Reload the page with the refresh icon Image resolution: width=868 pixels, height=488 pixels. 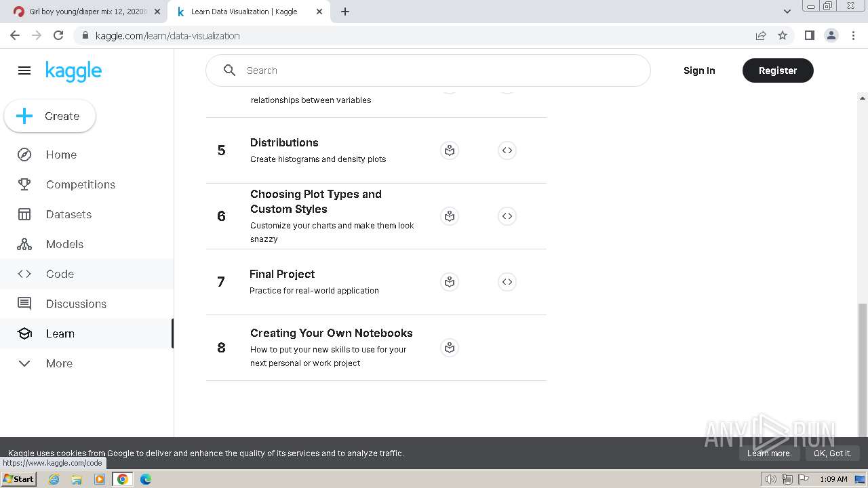pos(58,35)
